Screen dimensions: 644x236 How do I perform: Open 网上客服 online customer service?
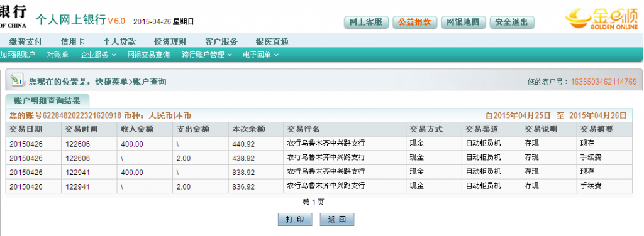[x=366, y=23]
